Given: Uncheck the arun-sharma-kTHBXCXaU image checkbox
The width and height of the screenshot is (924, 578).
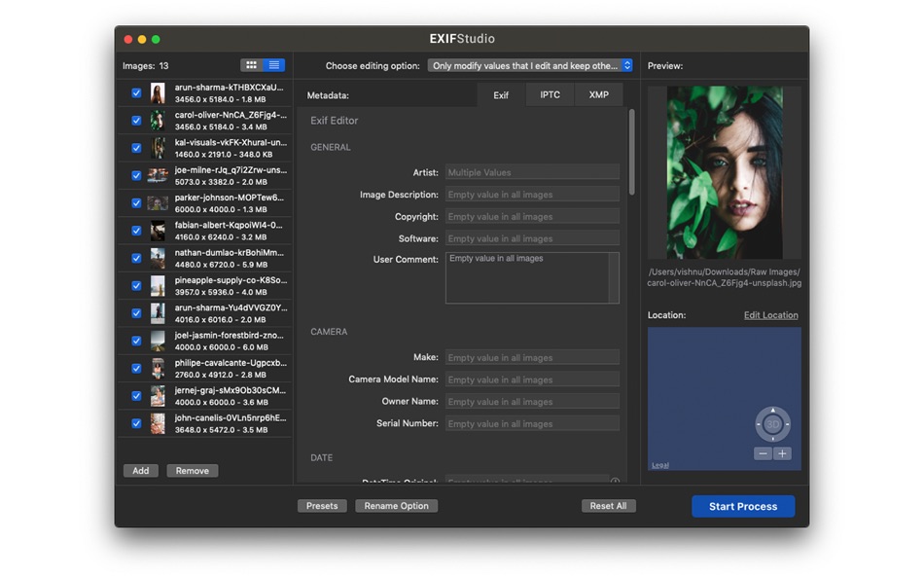Looking at the screenshot, I should [x=136, y=93].
